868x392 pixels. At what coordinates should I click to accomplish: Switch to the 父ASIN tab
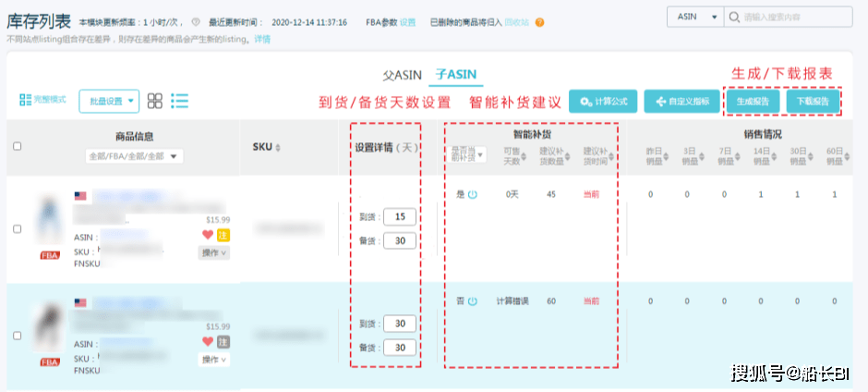coord(402,75)
